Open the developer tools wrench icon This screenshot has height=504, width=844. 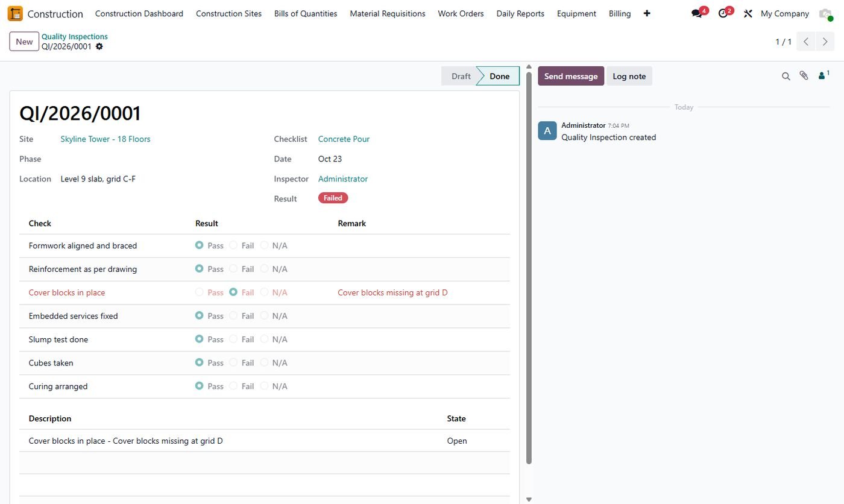(x=748, y=13)
